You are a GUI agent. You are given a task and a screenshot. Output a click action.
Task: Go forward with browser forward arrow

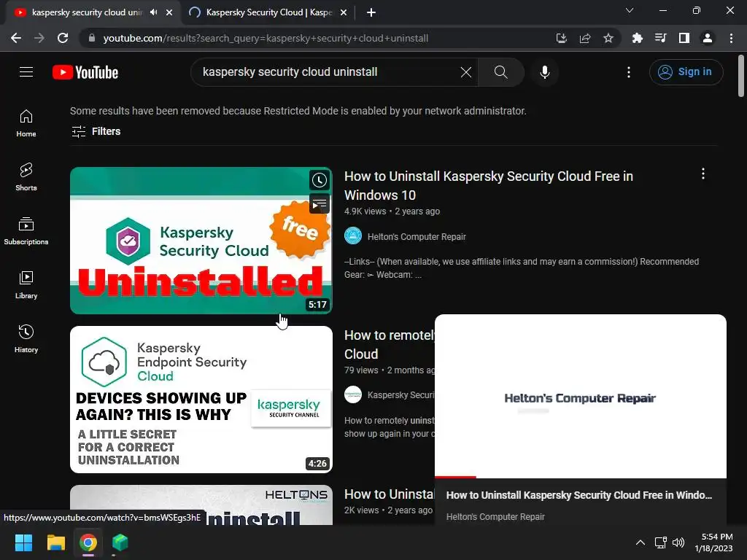tap(39, 38)
